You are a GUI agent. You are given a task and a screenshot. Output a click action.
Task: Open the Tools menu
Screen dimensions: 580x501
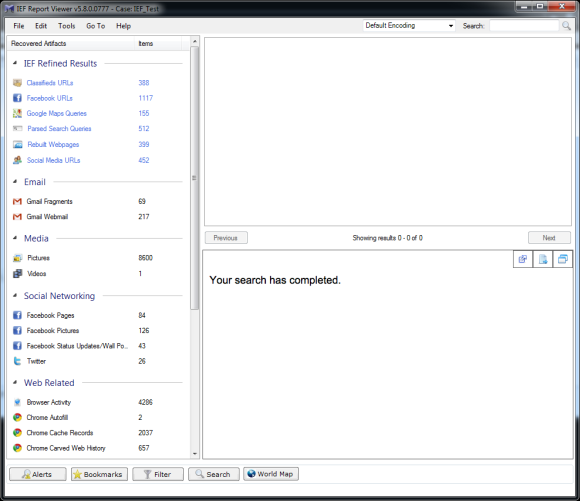point(67,26)
